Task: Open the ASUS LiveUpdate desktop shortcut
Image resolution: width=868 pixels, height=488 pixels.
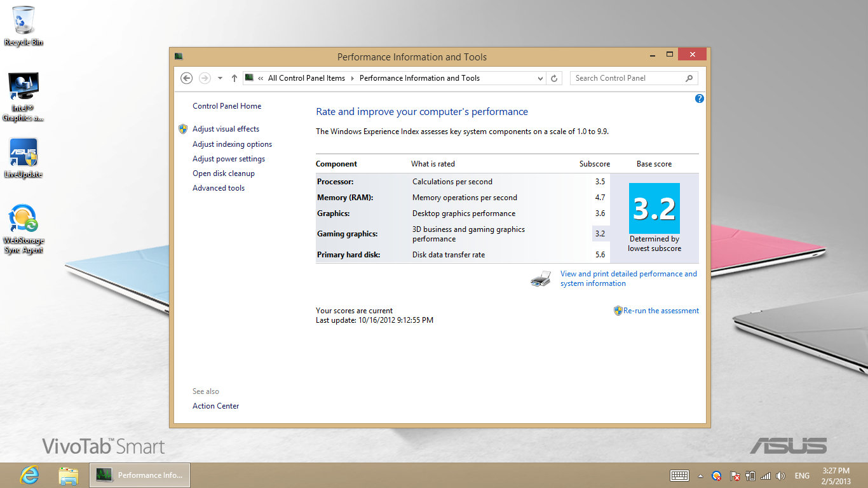Action: tap(24, 158)
